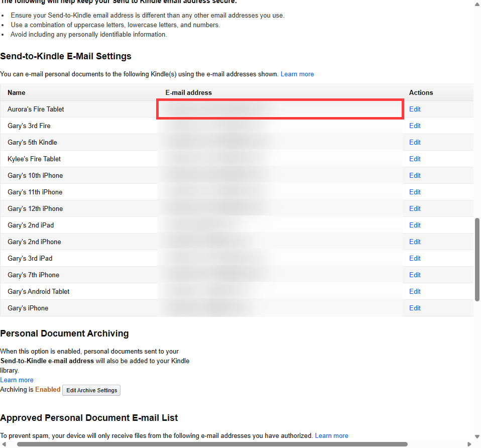The image size is (481, 448).
Task: Click the Personal Document Archiving heading
Action: click(64, 333)
